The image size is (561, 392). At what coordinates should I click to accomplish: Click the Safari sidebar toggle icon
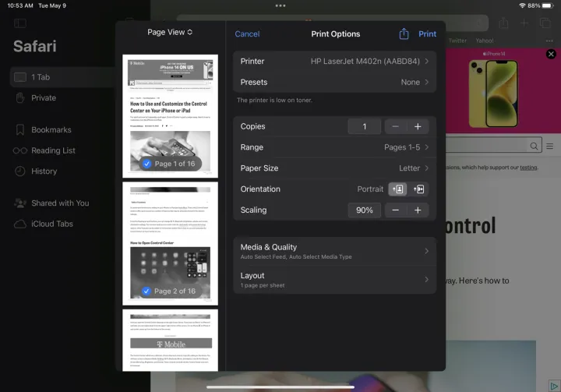20,23
